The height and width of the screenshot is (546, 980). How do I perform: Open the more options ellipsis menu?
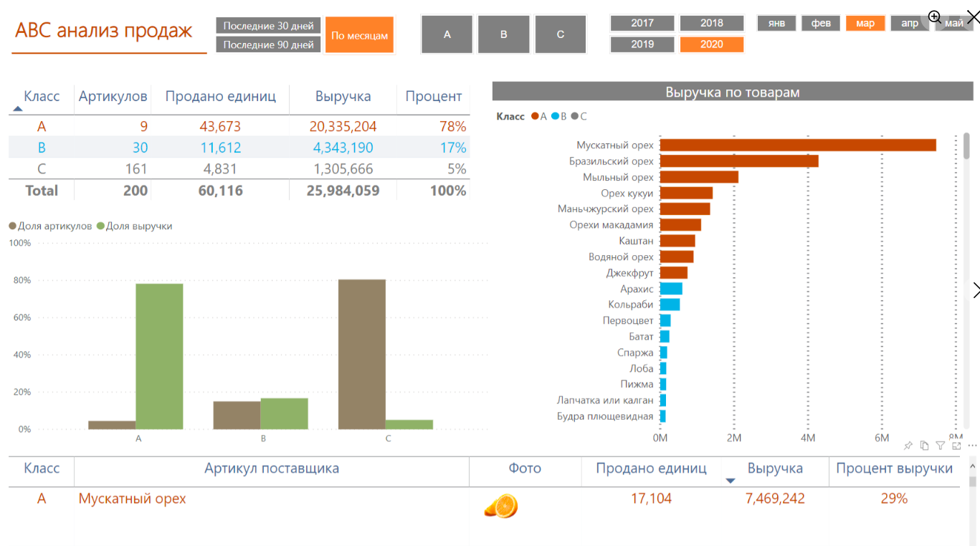tap(972, 446)
